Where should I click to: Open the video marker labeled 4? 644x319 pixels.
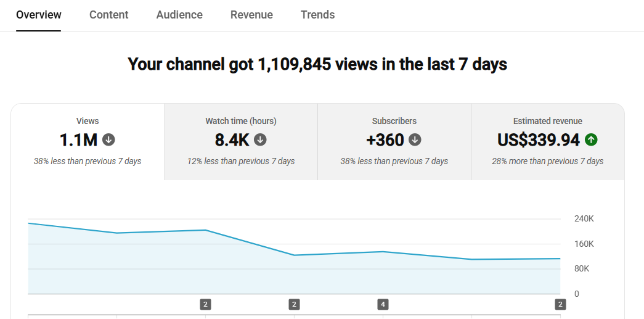point(383,305)
